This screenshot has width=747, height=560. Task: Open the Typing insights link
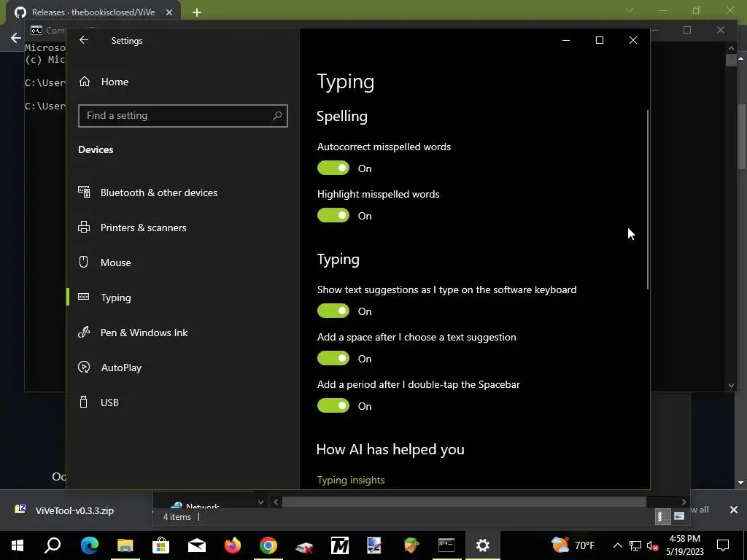click(351, 480)
